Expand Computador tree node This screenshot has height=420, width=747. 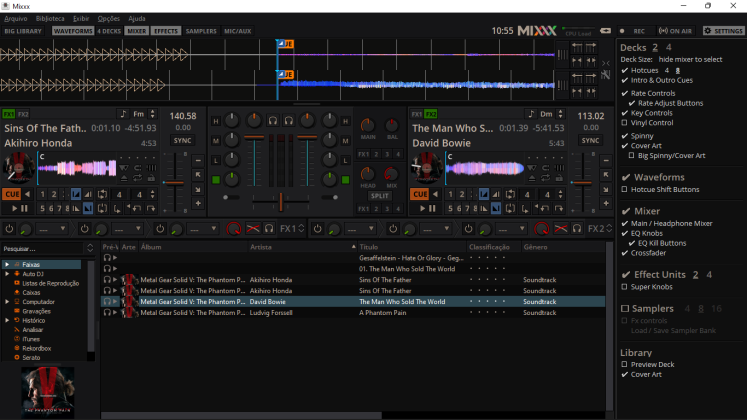click(x=7, y=302)
